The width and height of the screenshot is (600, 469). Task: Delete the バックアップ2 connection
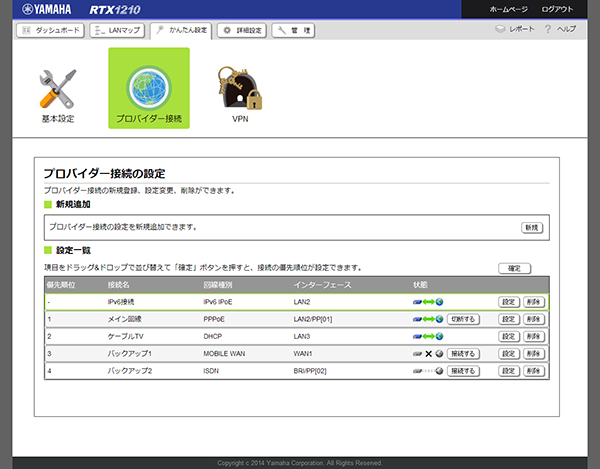[533, 370]
